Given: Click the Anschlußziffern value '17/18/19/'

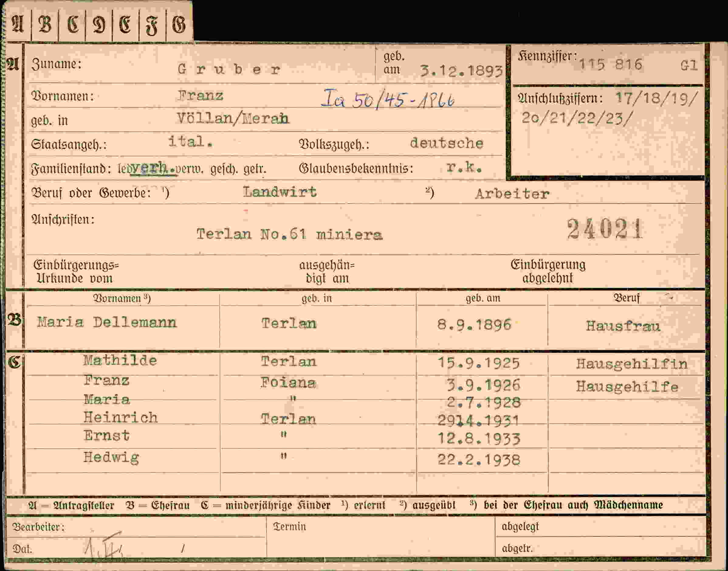Looking at the screenshot, I should 657,99.
